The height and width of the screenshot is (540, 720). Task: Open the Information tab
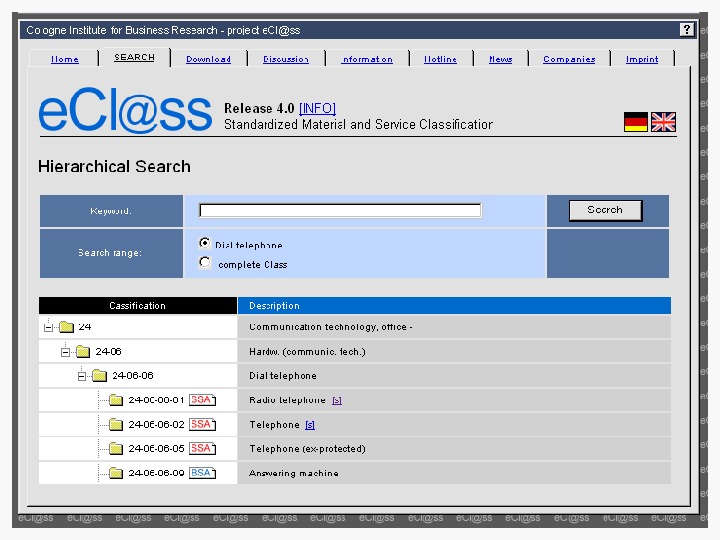(x=367, y=59)
